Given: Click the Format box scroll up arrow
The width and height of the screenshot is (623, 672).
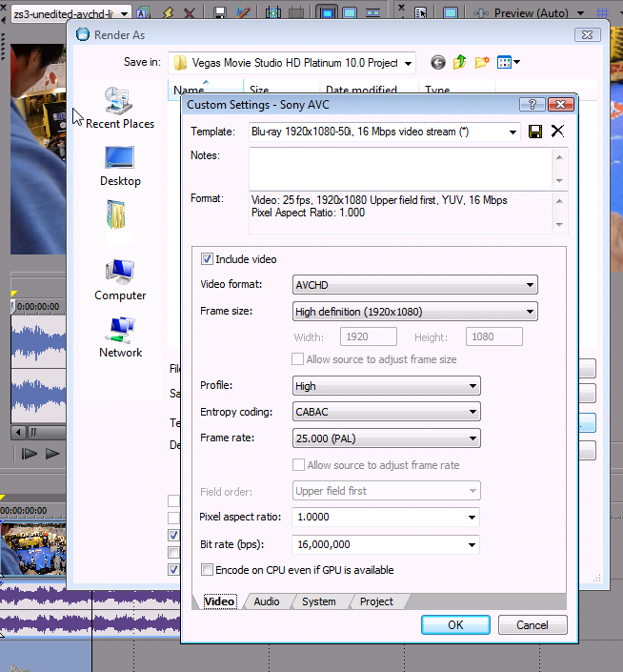Looking at the screenshot, I should click(x=559, y=200).
